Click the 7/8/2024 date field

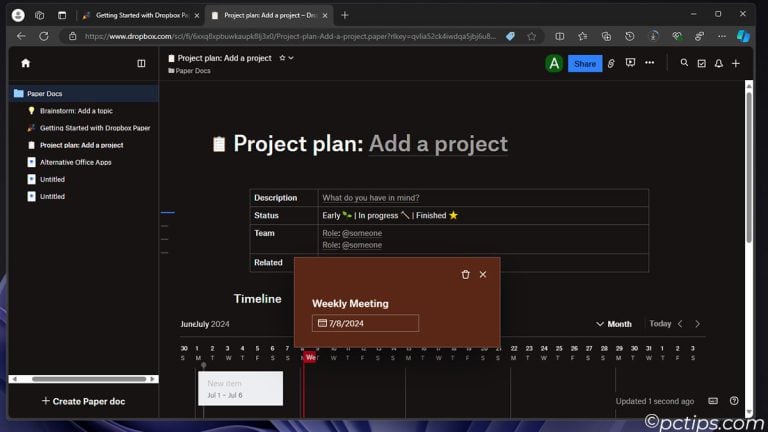pyautogui.click(x=364, y=323)
